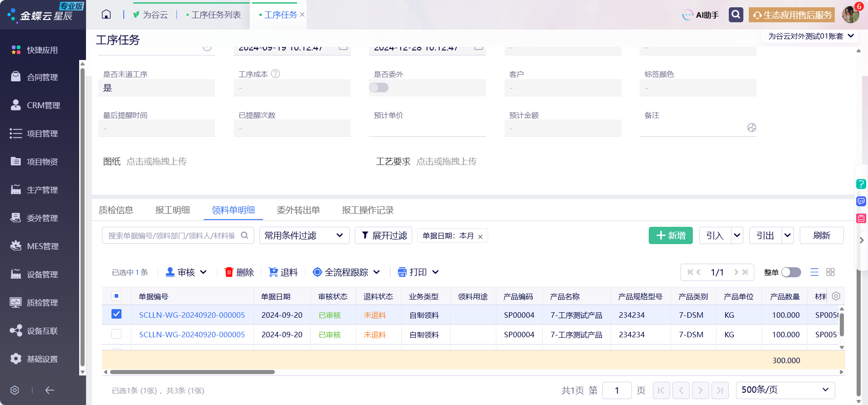Remove 单据日期：本月 filter tag
The image size is (868, 405).
[x=480, y=237]
